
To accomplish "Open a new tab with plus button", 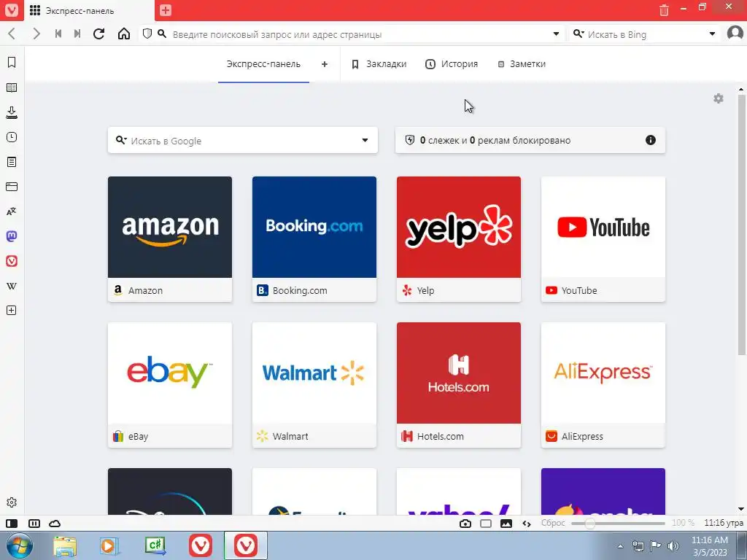I will point(166,10).
